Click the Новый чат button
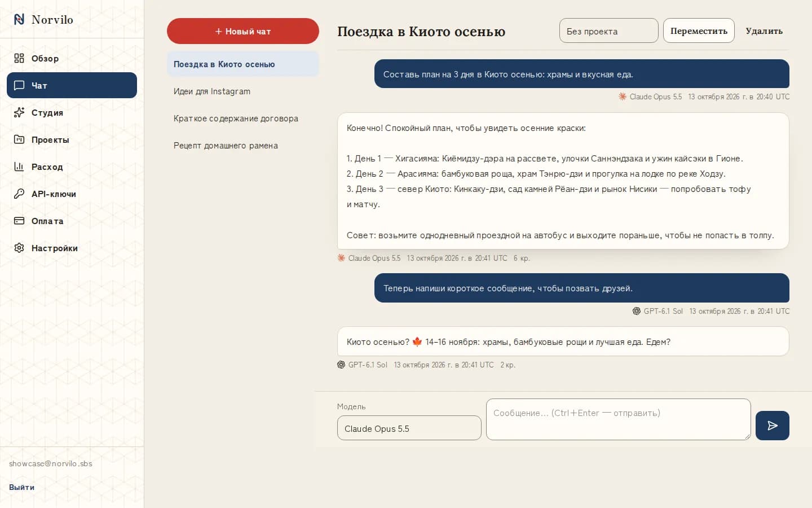The image size is (812, 508). (x=243, y=31)
